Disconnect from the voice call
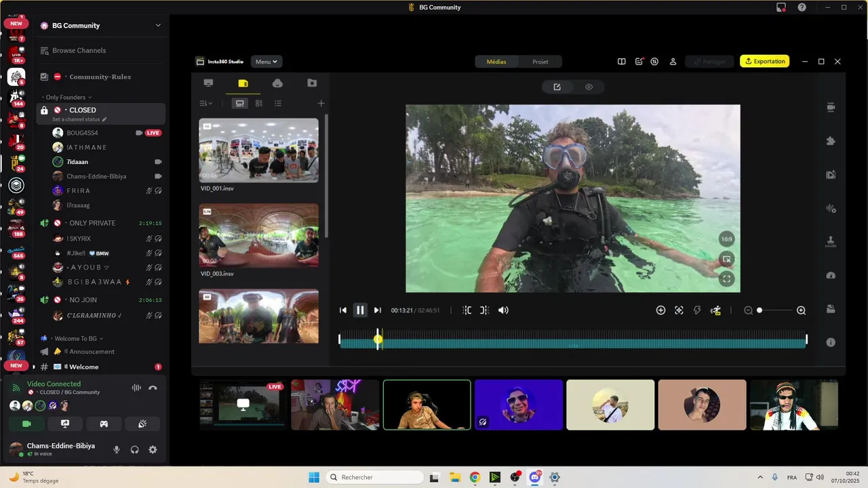This screenshot has height=488, width=868. pos(153,388)
